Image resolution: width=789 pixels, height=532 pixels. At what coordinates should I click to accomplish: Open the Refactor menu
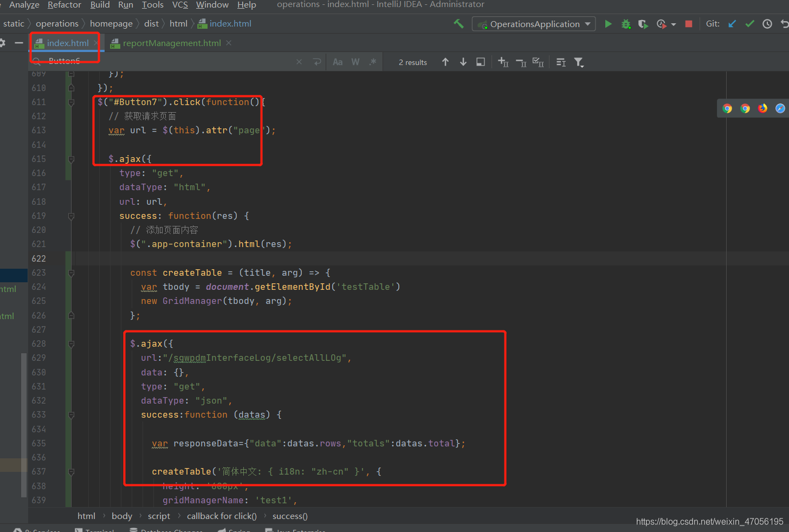64,5
